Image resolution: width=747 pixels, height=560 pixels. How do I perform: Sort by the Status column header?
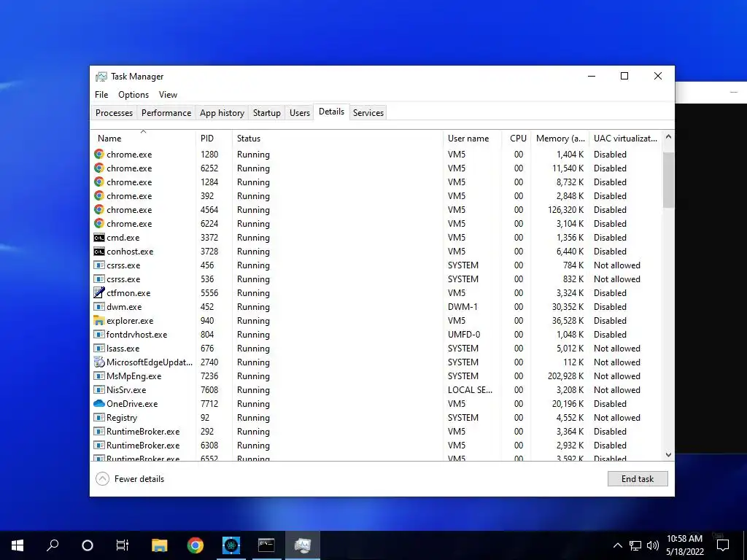338,138
